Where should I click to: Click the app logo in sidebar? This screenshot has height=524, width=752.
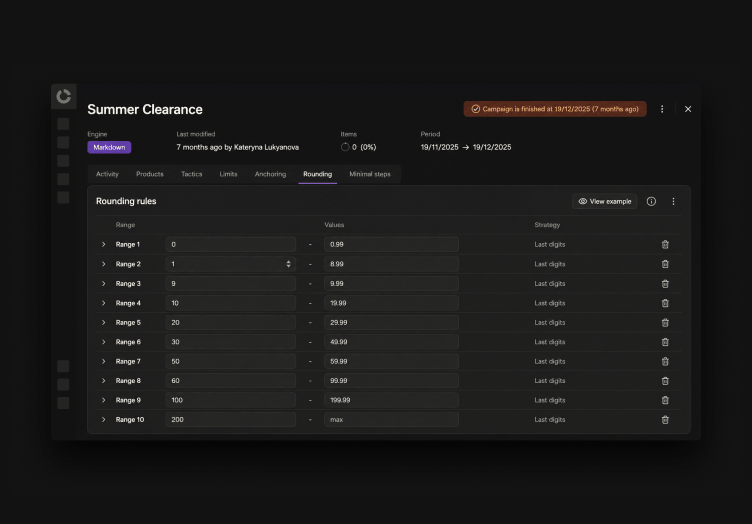pyautogui.click(x=63, y=96)
